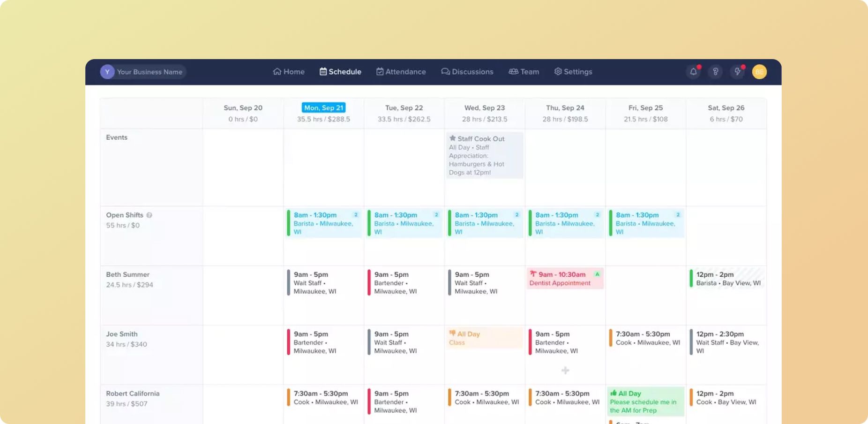Click the purple Y business logo
Viewport: 868px width, 424px height.
click(107, 72)
